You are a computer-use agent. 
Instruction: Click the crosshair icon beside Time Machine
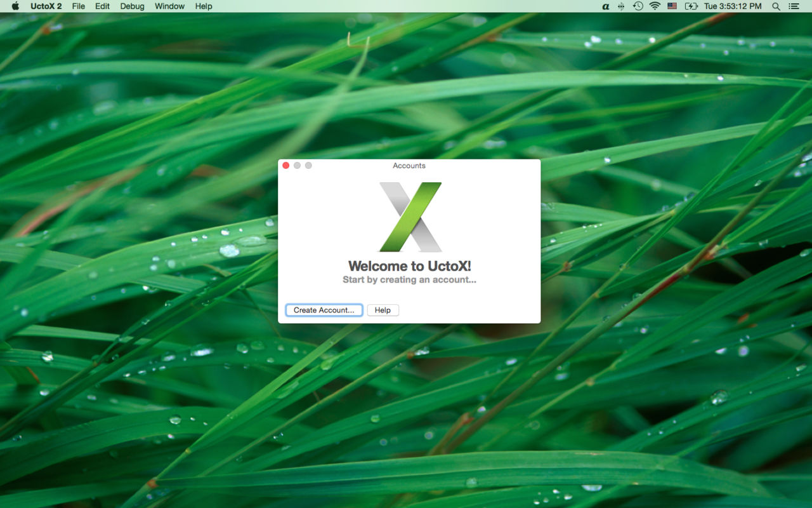621,6
